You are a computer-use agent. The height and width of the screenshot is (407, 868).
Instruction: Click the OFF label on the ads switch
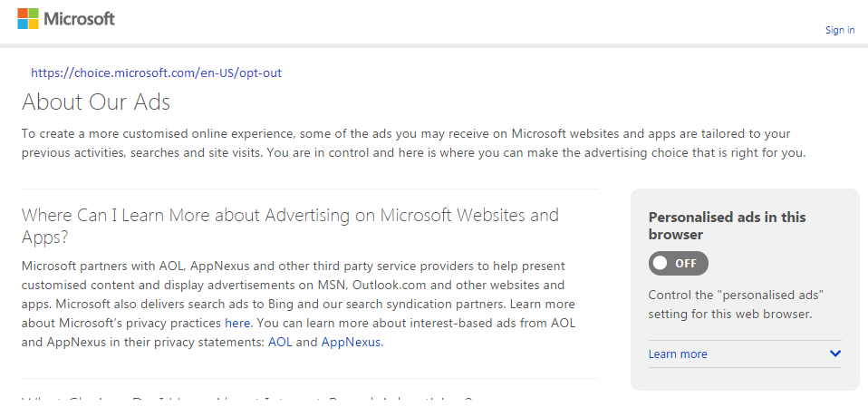(686, 263)
